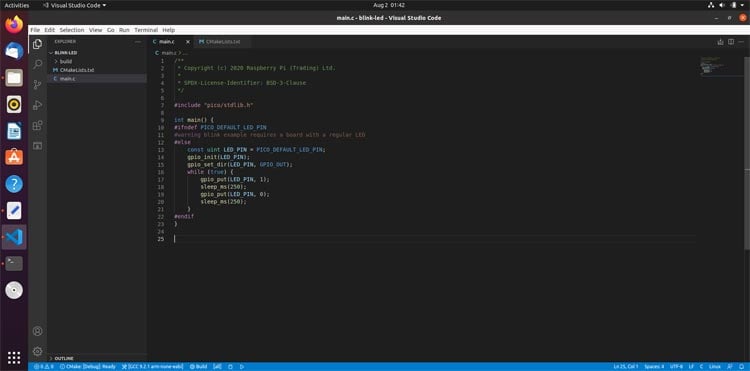Open Rhythmbox from the dock

pos(14,104)
